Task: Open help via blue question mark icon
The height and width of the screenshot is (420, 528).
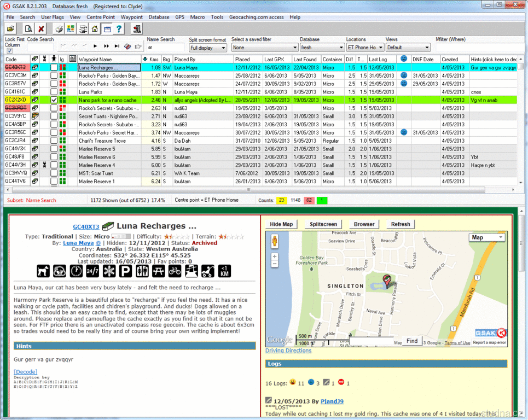Action: point(119,29)
